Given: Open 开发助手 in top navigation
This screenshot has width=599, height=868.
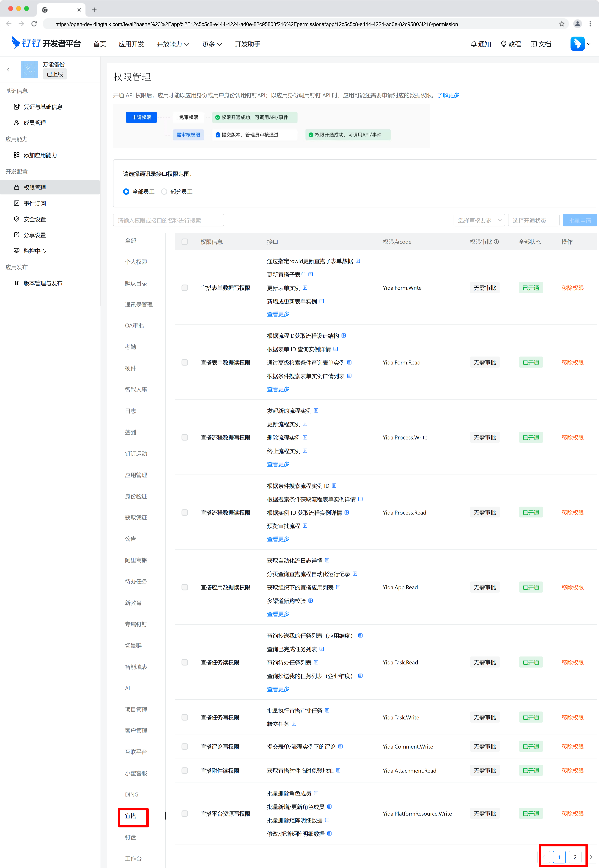Looking at the screenshot, I should click(x=248, y=44).
